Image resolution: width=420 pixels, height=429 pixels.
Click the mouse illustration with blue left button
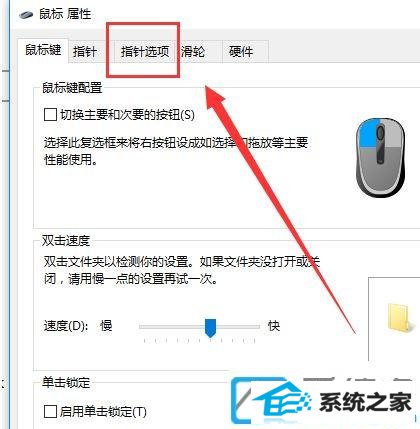coord(380,159)
